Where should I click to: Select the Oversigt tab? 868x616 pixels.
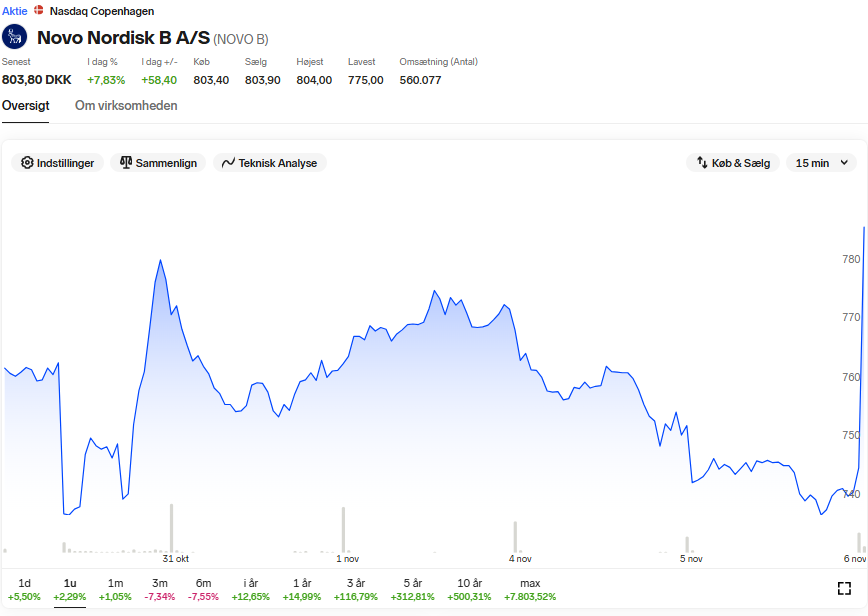pos(25,106)
